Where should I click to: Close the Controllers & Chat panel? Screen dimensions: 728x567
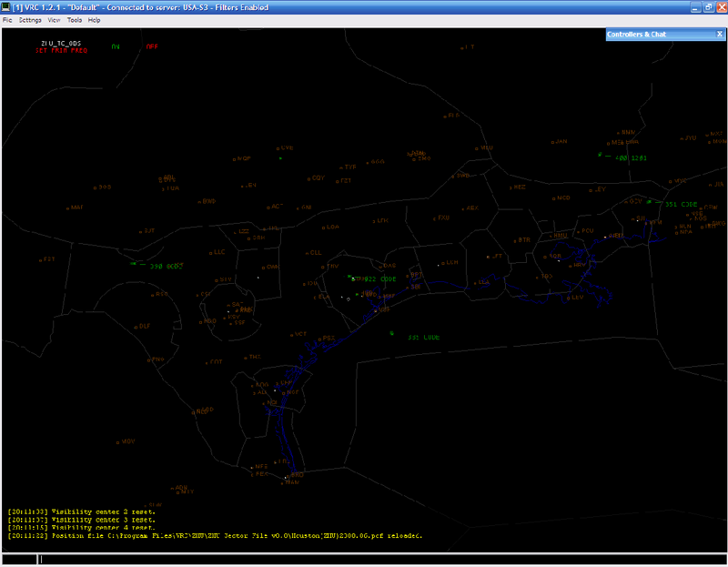point(719,34)
